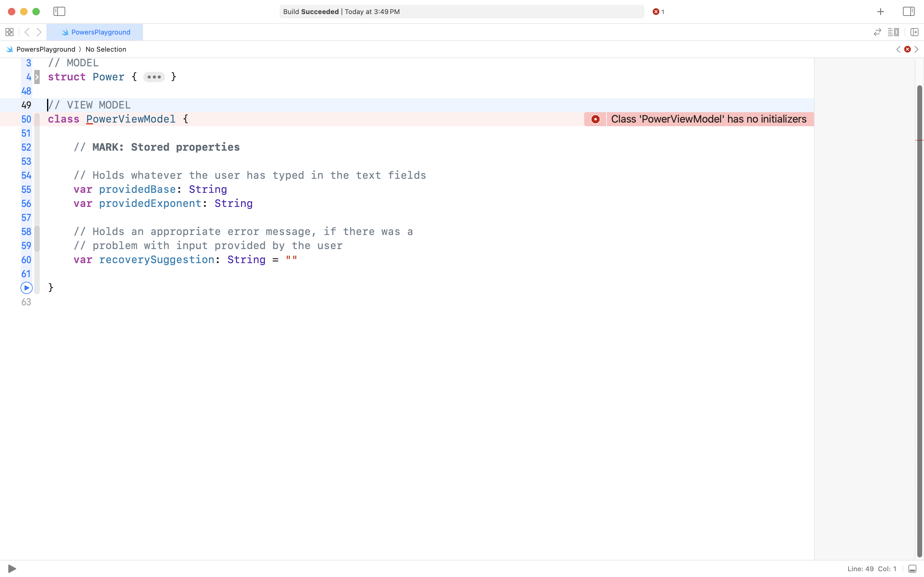Click PowersPlayground in the jump bar
Viewport: 924px width, 577px height.
pos(46,49)
